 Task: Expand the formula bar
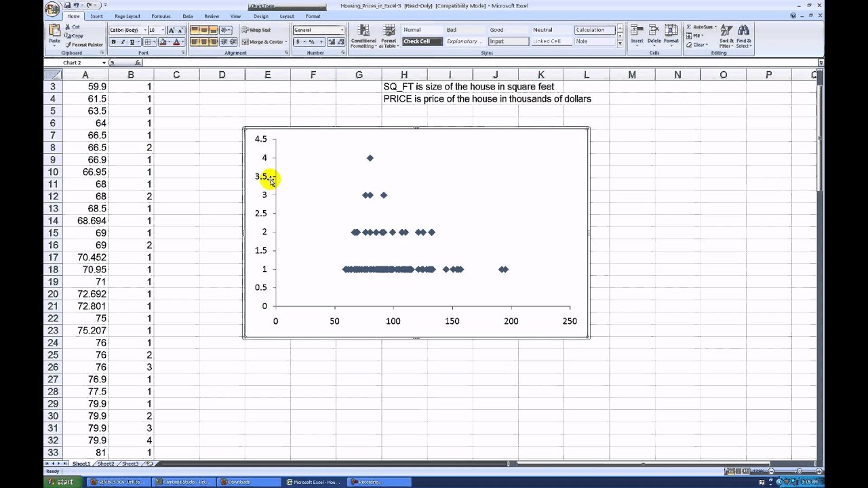click(x=821, y=62)
